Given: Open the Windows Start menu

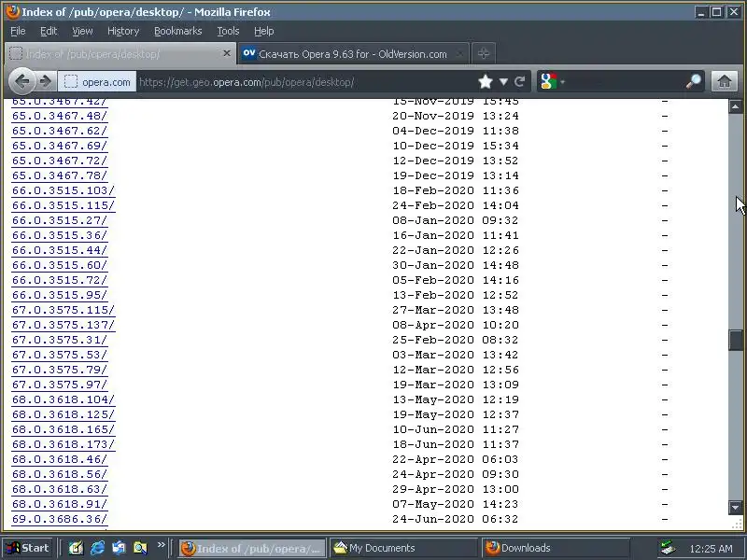Looking at the screenshot, I should click(29, 548).
